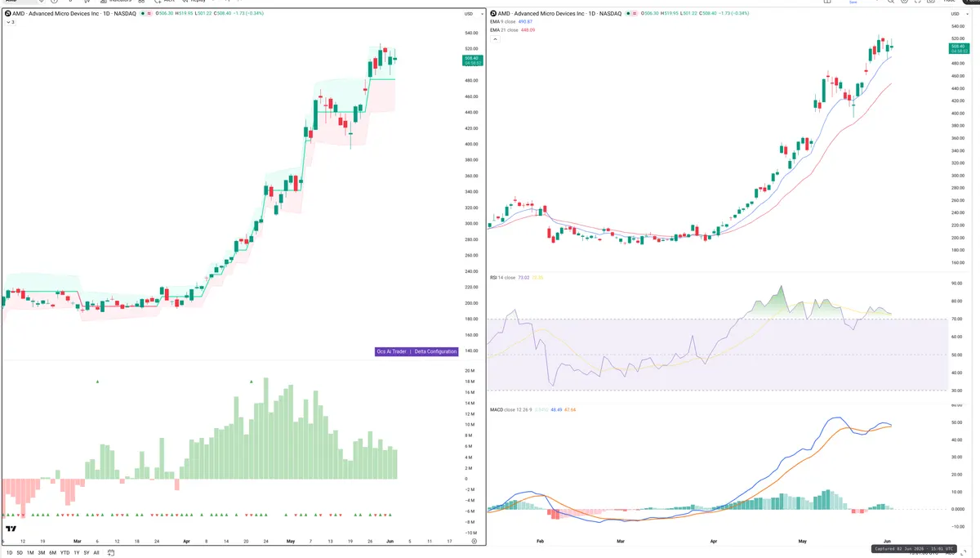This screenshot has height=558, width=980.
Task: Click MACD signal value 47.64
Action: 570,409
